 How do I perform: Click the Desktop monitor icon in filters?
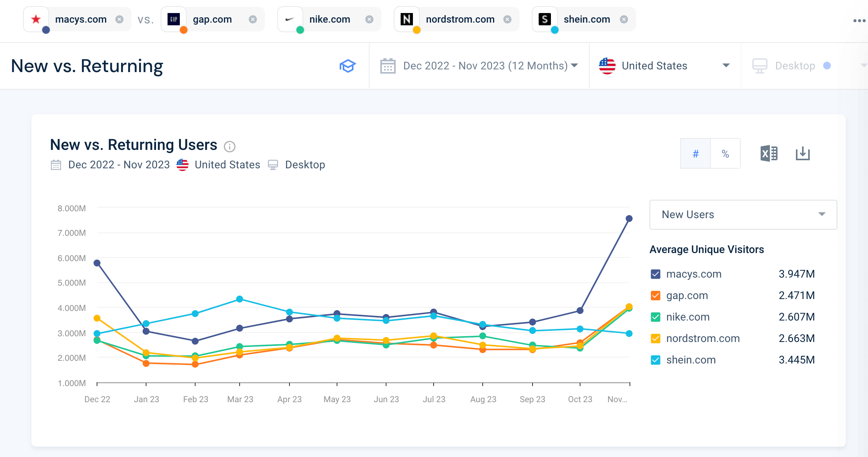759,66
